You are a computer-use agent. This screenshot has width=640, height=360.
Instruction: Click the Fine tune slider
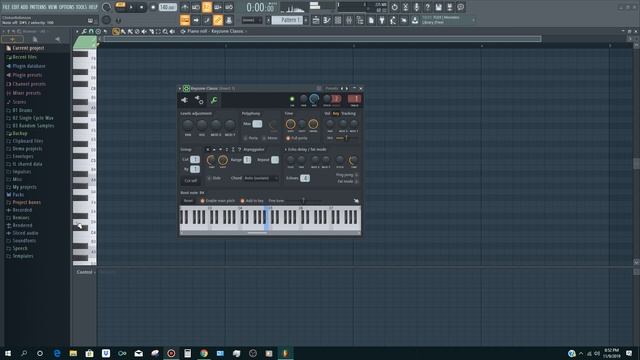(x=302, y=200)
